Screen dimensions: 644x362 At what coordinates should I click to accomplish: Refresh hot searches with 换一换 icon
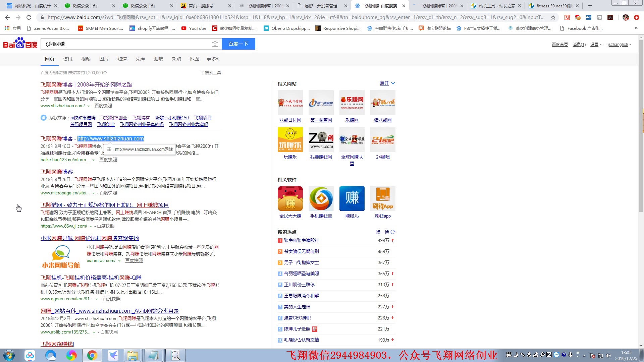pos(393,232)
